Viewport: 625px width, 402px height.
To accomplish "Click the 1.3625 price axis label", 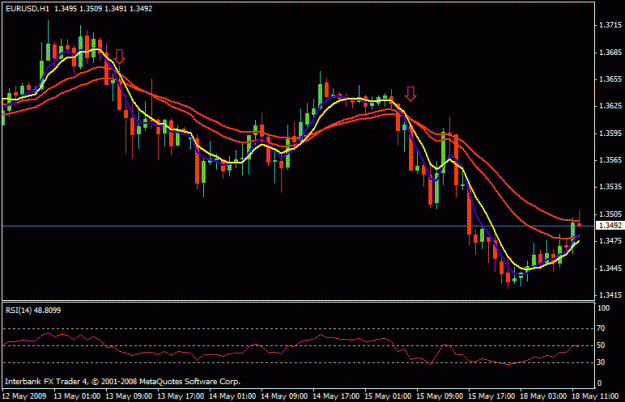I will [610, 106].
